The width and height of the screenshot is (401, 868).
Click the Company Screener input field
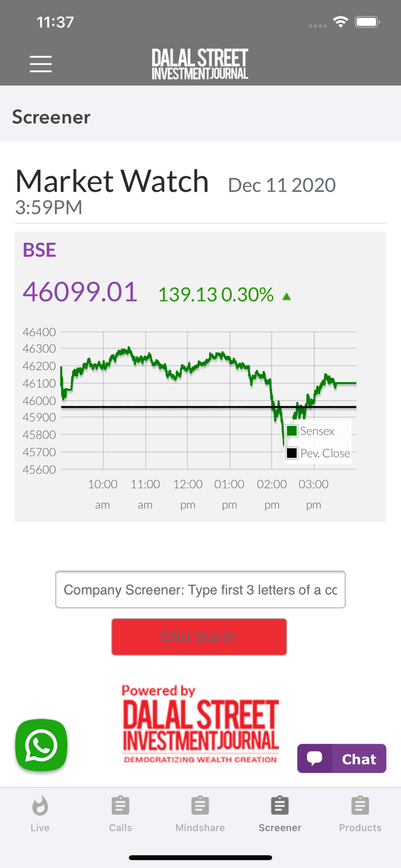click(x=200, y=589)
